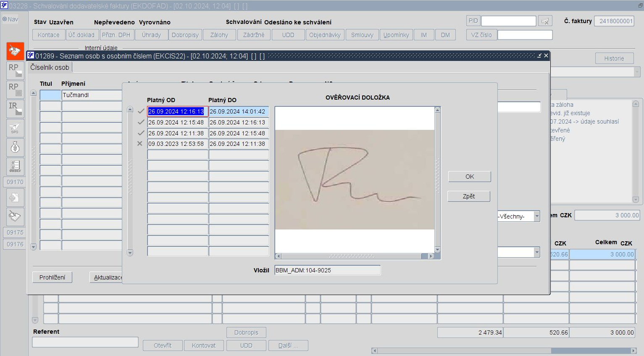Click the bottom horizontal scrollbar of invoice window
Viewport: 644px width, 356px height.
click(x=505, y=351)
